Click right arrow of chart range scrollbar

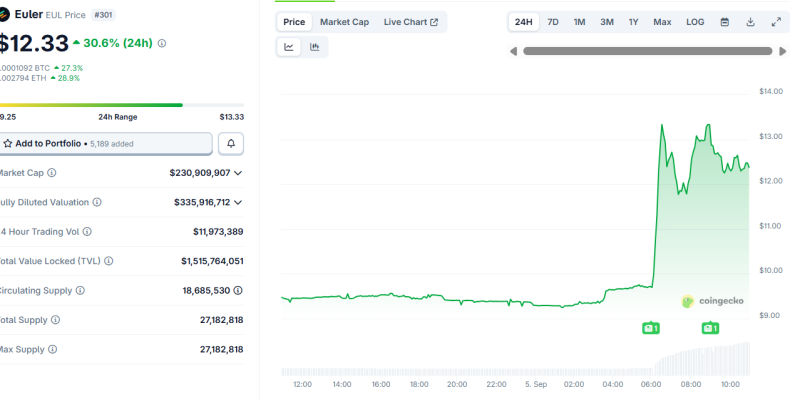coord(783,51)
